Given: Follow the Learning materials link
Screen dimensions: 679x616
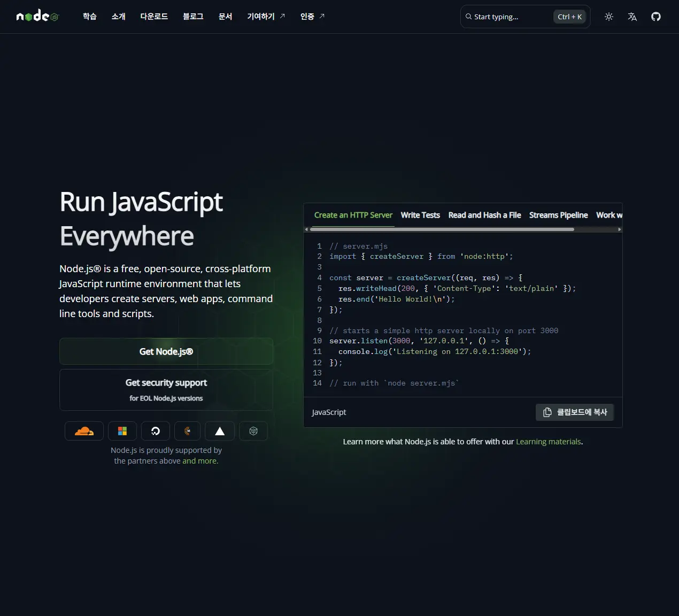Looking at the screenshot, I should coord(549,442).
